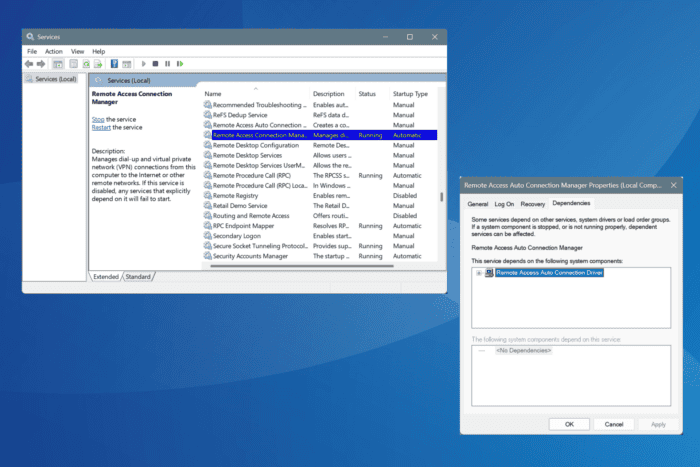Viewport: 700px width, 467px height.
Task: Click the <No Dependencies> entry
Action: [x=523, y=351]
